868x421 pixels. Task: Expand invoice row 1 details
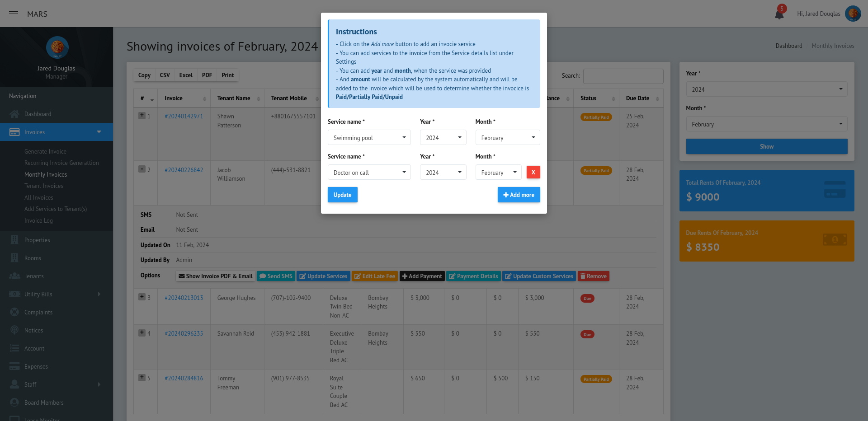coord(142,116)
